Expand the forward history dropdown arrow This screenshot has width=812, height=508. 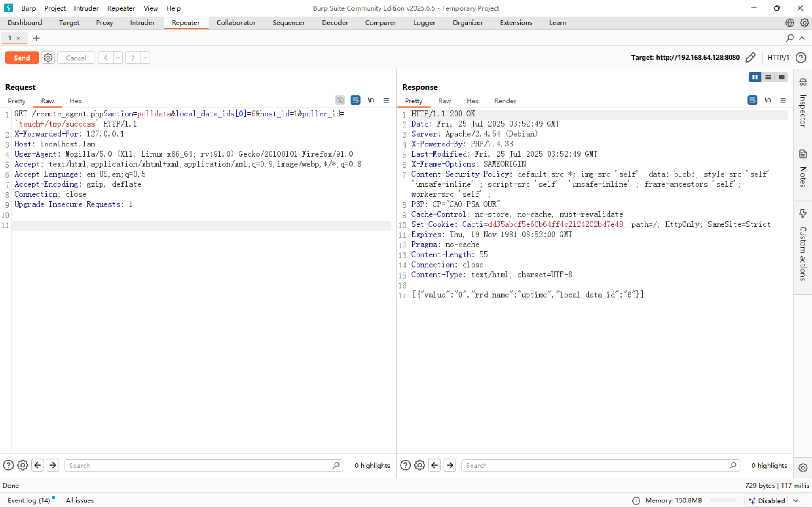point(145,58)
